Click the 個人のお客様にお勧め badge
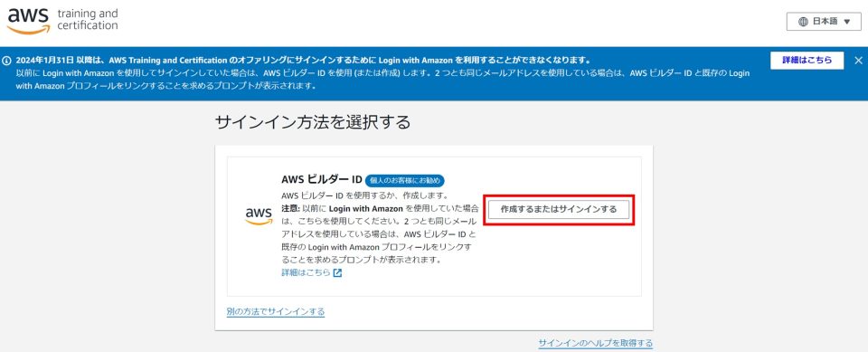This screenshot has height=352, width=868. (x=405, y=181)
